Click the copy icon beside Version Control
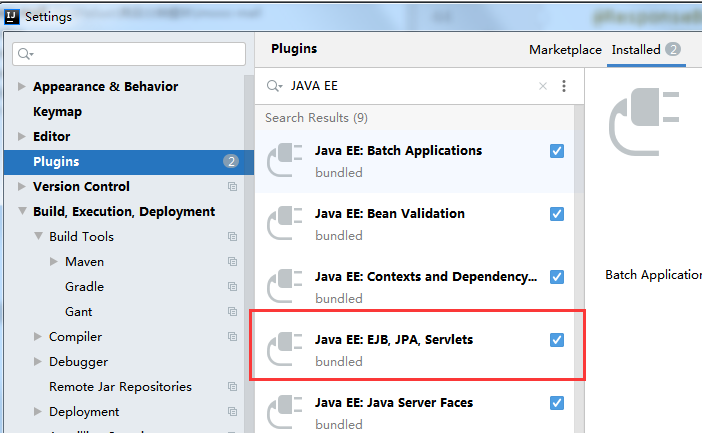This screenshot has width=702, height=433. click(233, 187)
